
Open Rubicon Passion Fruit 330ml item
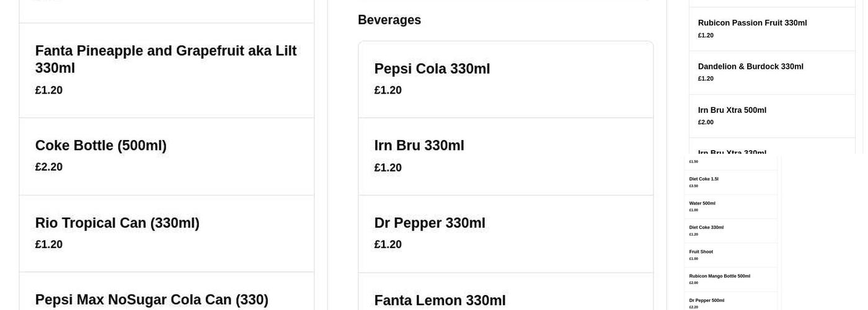coord(752,23)
